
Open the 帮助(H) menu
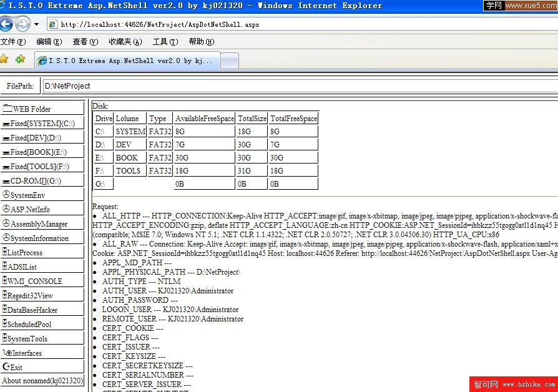(x=202, y=42)
